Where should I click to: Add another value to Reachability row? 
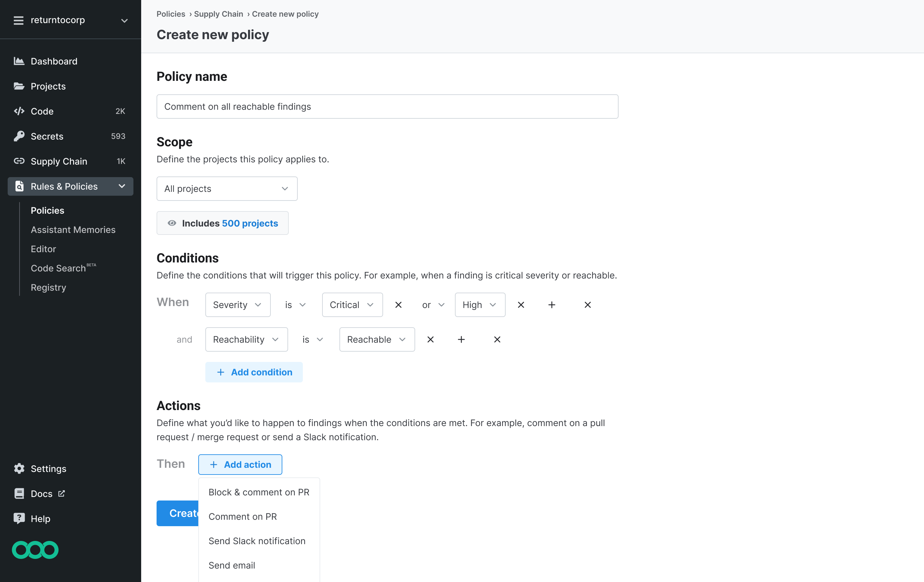point(461,339)
